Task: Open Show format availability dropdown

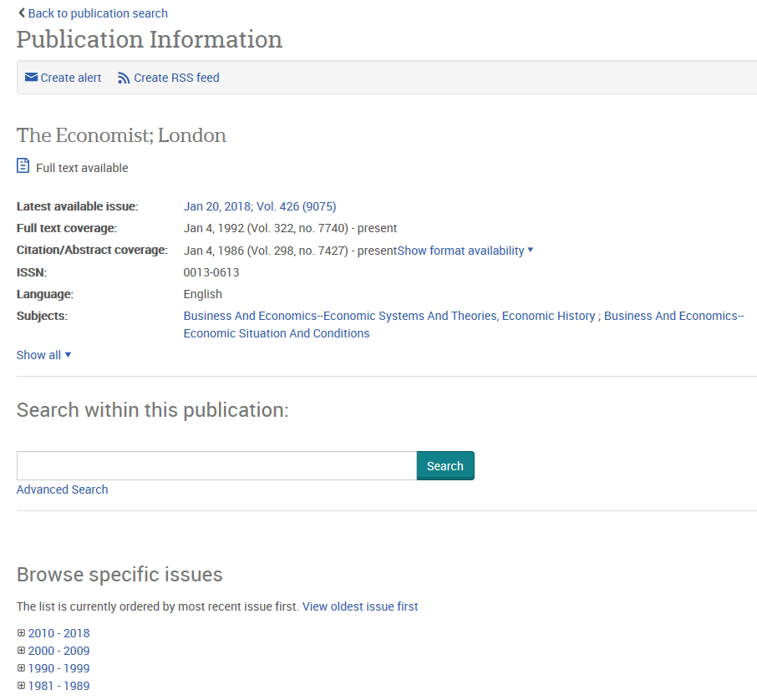Action: pos(465,251)
